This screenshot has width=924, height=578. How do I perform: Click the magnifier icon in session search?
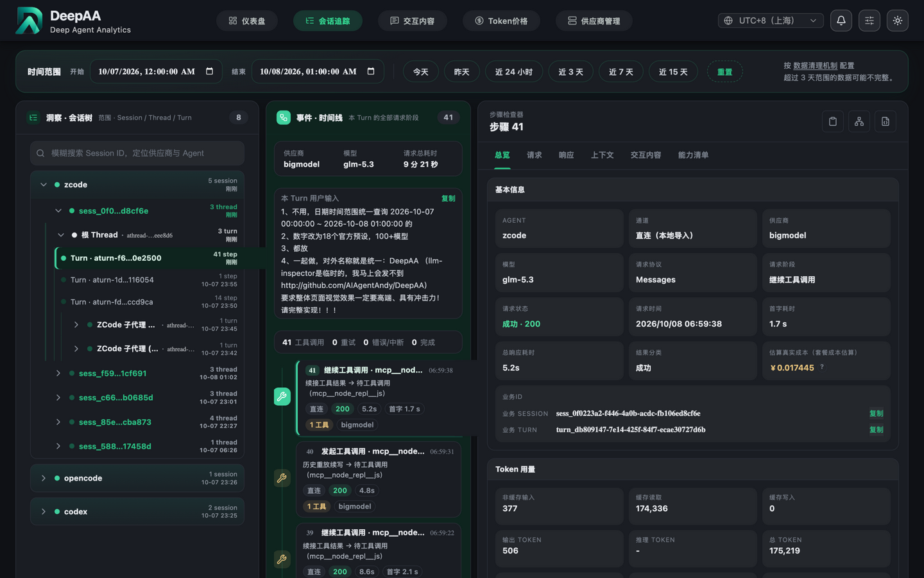pyautogui.click(x=40, y=153)
